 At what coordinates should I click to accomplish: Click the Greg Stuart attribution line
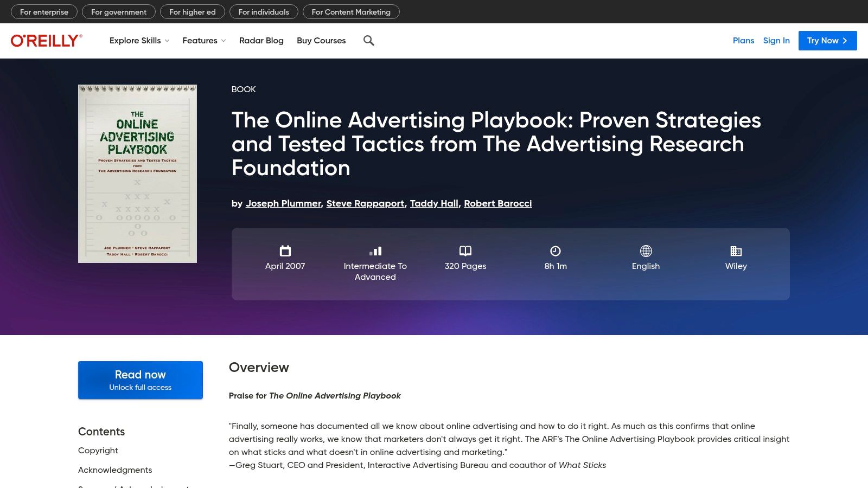click(418, 465)
